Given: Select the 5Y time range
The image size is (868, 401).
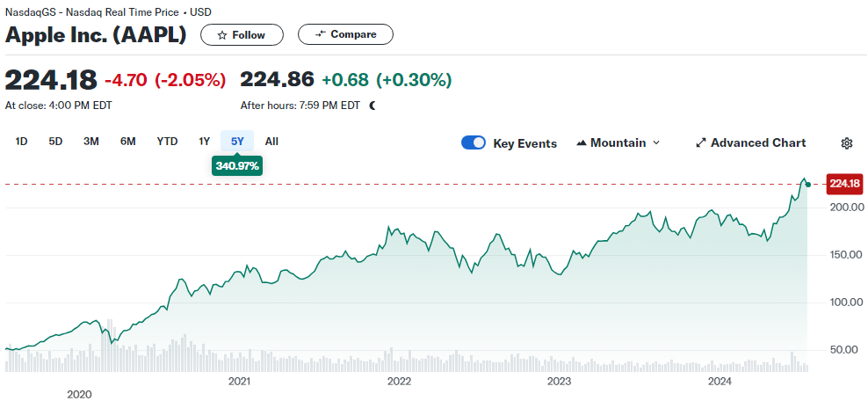Looking at the screenshot, I should click(x=237, y=142).
